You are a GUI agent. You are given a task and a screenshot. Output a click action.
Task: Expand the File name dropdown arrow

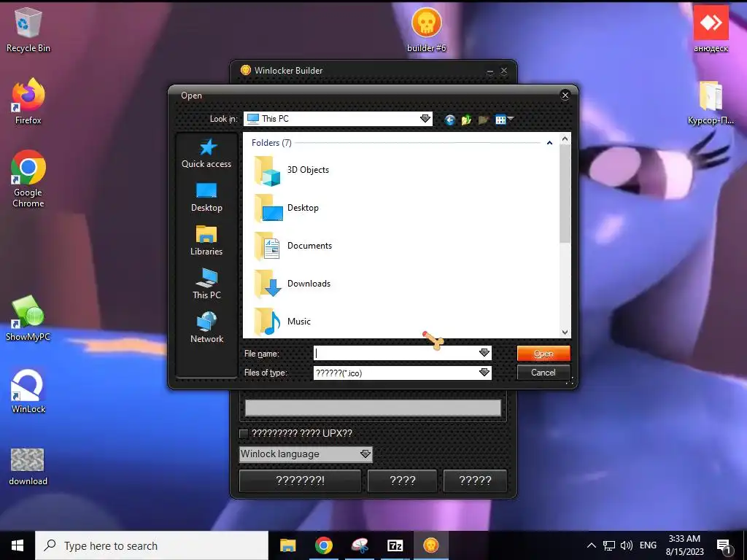coord(484,353)
